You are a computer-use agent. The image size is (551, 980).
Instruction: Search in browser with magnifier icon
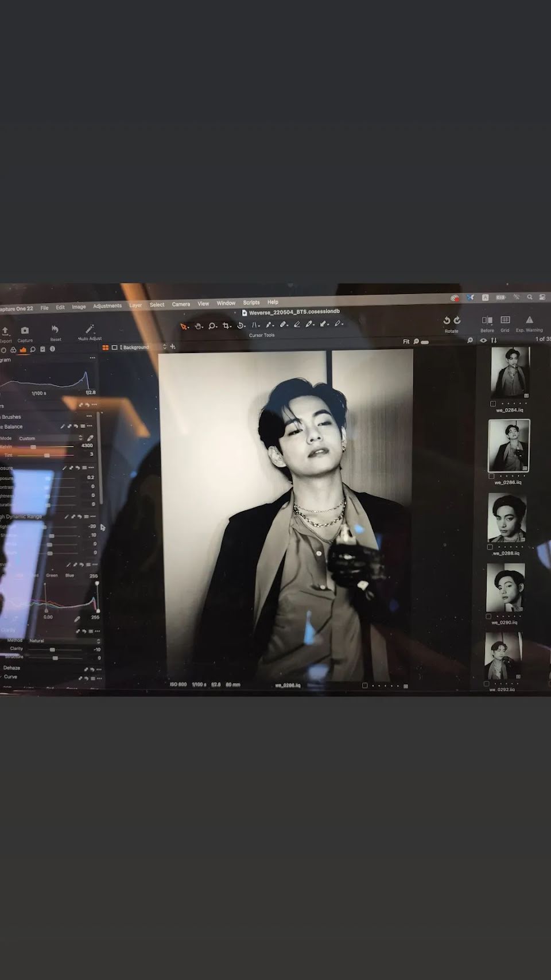click(470, 340)
